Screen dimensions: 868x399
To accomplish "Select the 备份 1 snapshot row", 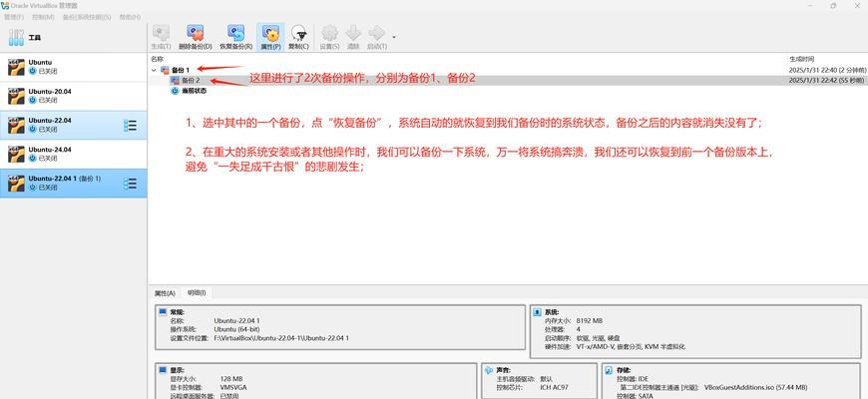I will coord(508,70).
